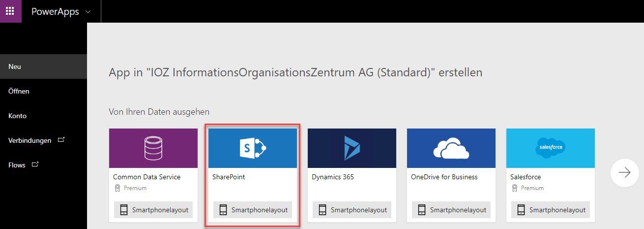Expand the PowerApps dropdown chevron
The width and height of the screenshot is (644, 229).
[88, 11]
